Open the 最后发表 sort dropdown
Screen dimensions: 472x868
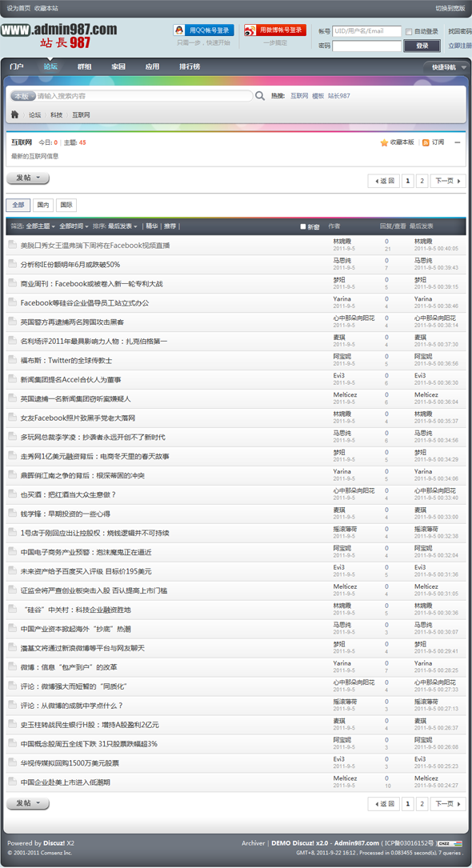point(123,226)
